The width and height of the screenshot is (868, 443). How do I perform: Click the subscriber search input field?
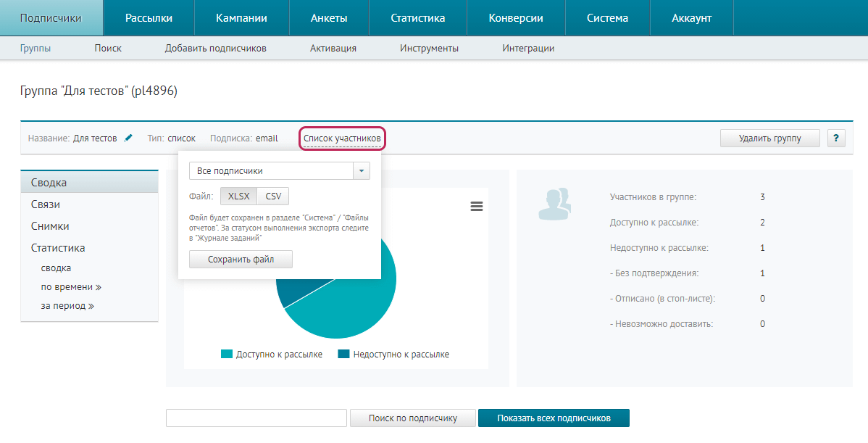[x=256, y=418]
